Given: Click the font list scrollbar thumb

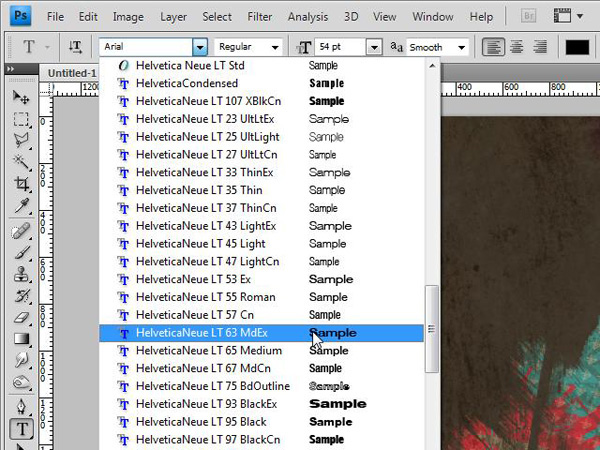Looking at the screenshot, I should pyautogui.click(x=432, y=329).
